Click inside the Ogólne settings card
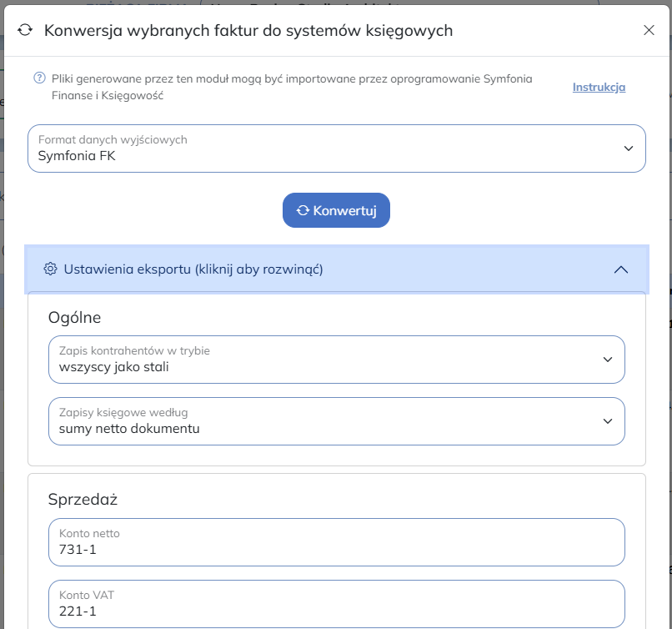 point(333,317)
